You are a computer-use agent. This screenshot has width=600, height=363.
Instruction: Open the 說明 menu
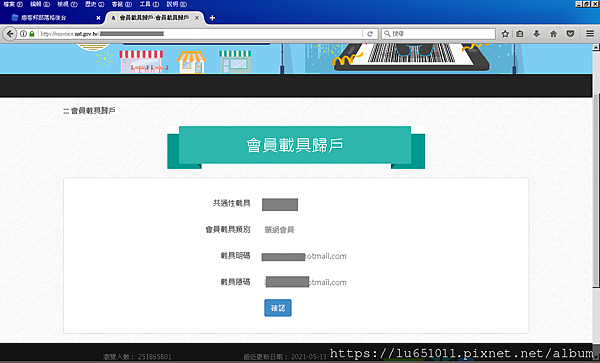177,4
